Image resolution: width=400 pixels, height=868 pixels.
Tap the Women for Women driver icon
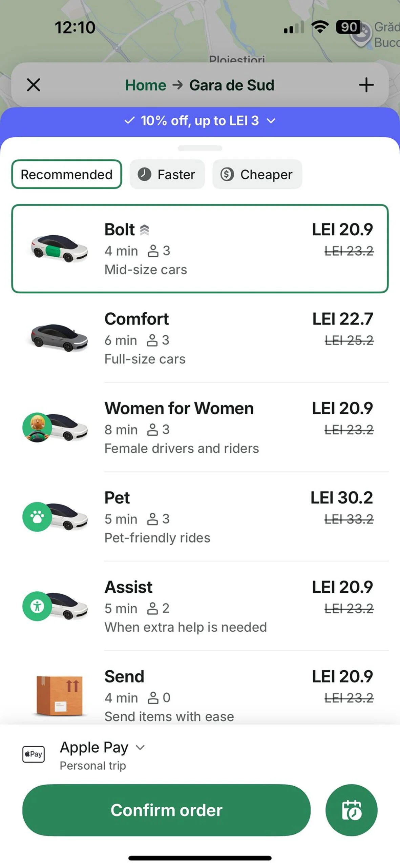(37, 428)
